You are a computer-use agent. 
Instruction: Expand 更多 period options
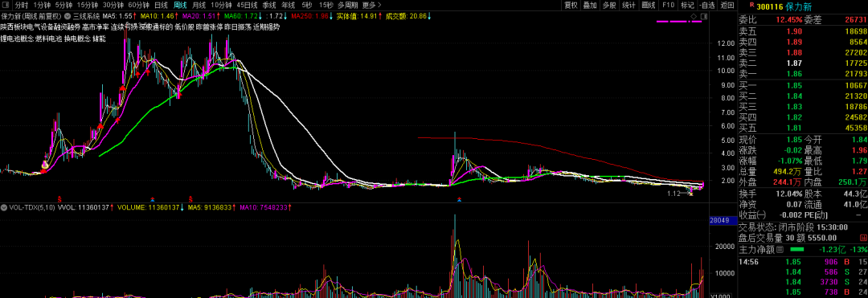(369, 5)
